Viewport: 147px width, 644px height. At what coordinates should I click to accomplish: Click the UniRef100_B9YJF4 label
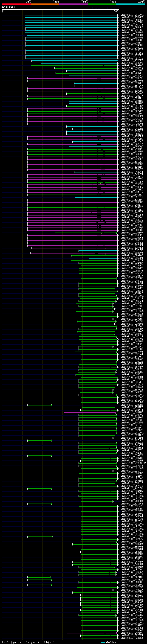point(132,108)
